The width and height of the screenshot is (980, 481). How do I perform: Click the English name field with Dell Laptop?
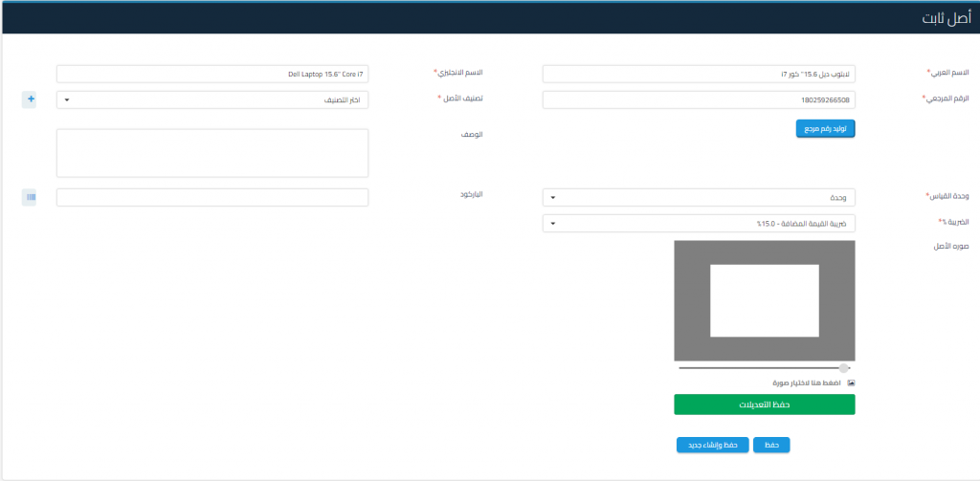click(x=212, y=74)
